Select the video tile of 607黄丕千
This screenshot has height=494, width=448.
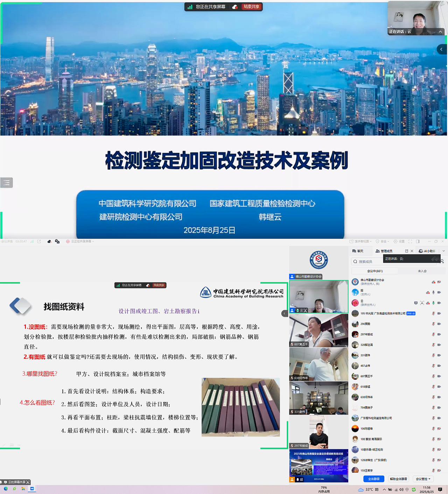[318, 331]
